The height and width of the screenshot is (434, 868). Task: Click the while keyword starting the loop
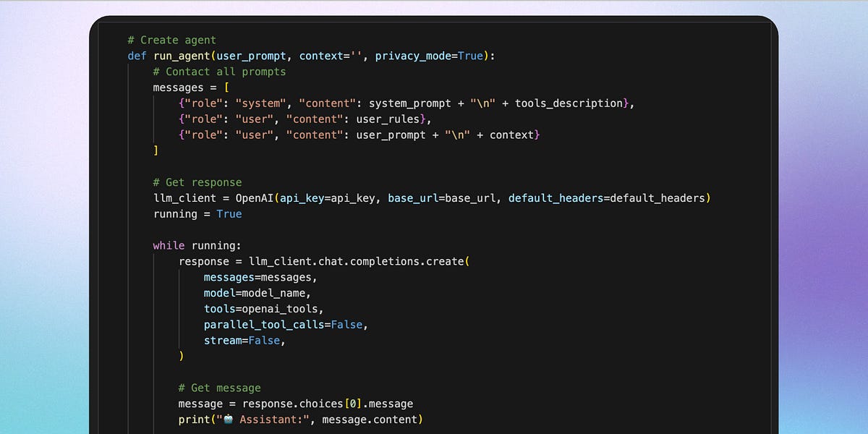click(168, 245)
